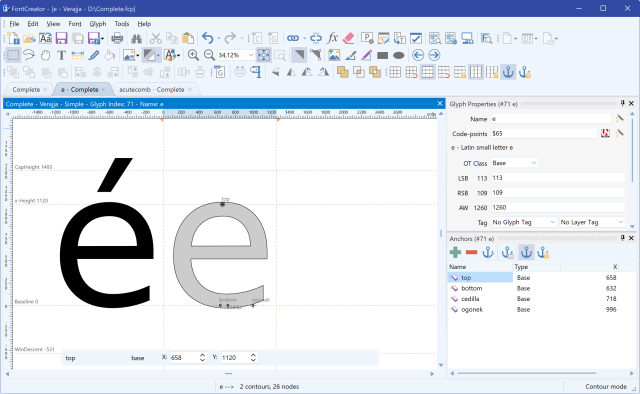Image resolution: width=640 pixels, height=394 pixels.
Task: Add anchor with green plus
Action: [x=455, y=252]
